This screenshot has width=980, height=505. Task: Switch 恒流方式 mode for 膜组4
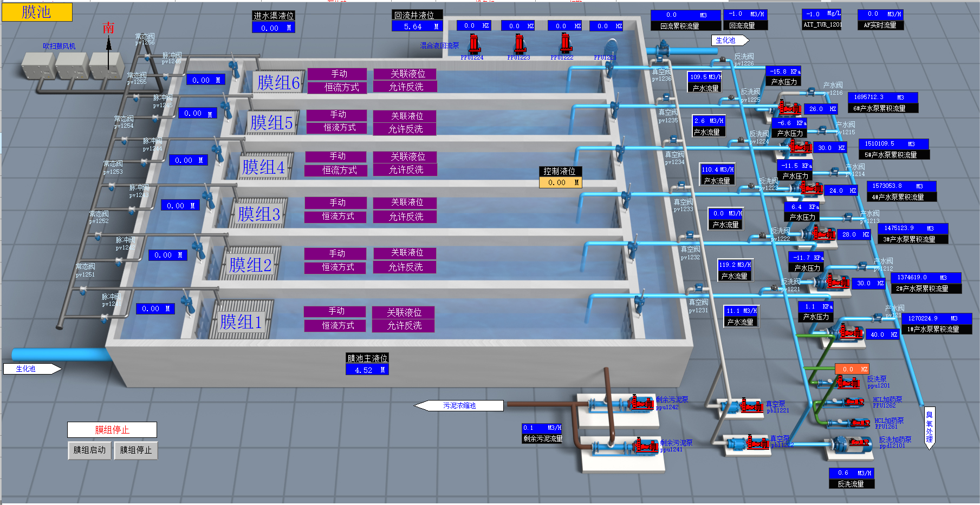[x=339, y=170]
